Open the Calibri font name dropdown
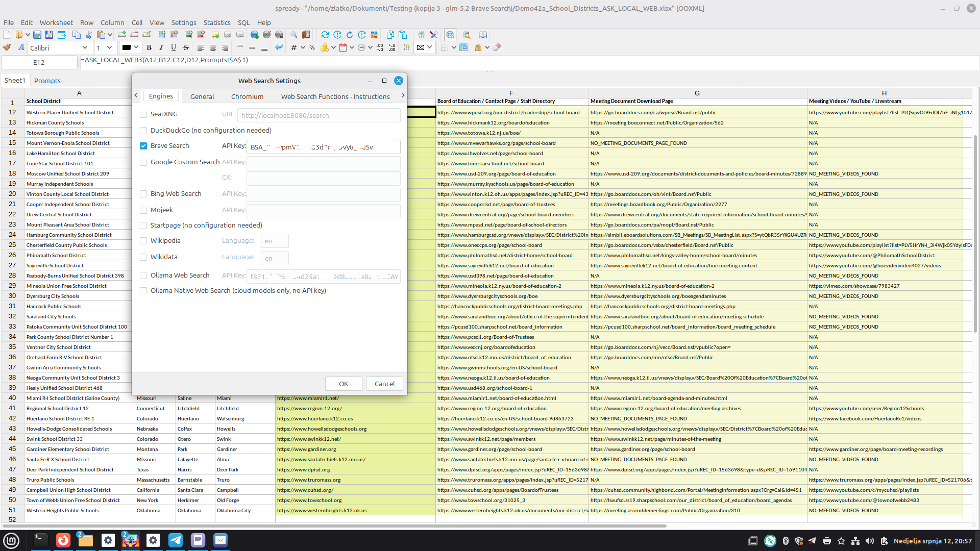This screenshot has height=551, width=980. click(x=85, y=47)
